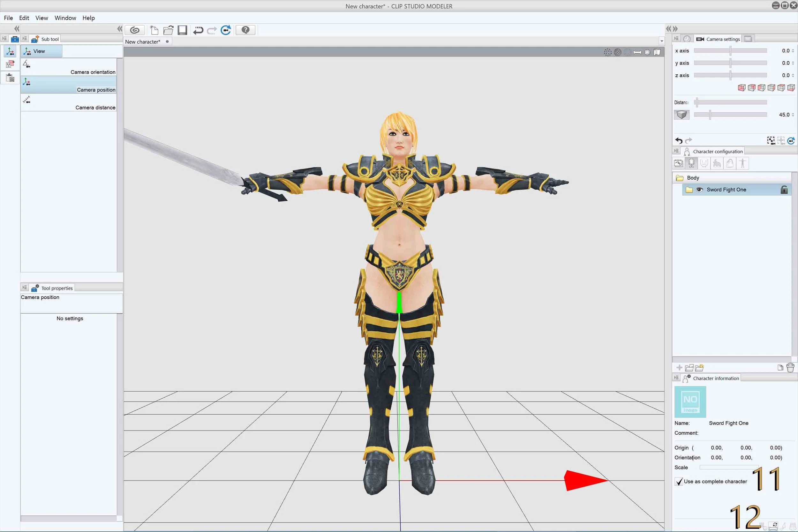The width and height of the screenshot is (798, 532).
Task: Open the File menu
Action: 9,18
